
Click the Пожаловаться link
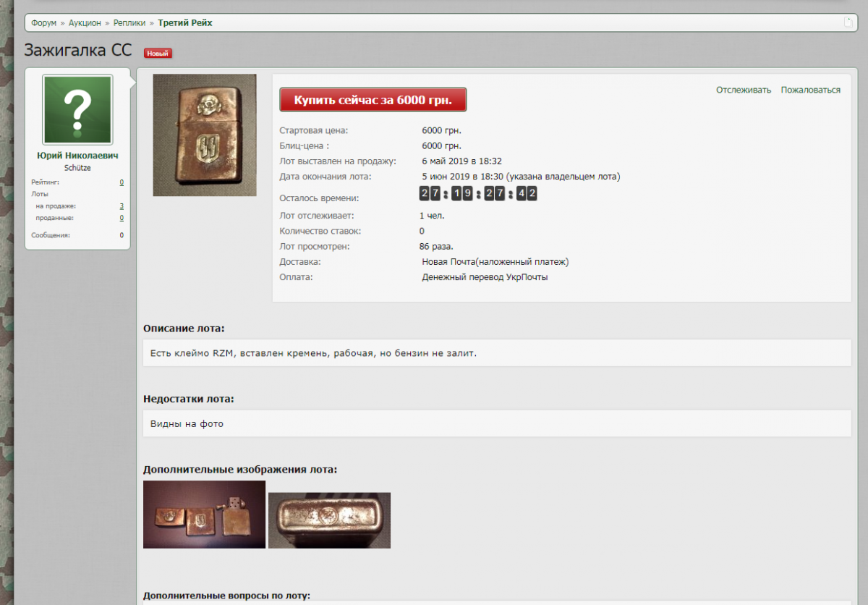811,90
